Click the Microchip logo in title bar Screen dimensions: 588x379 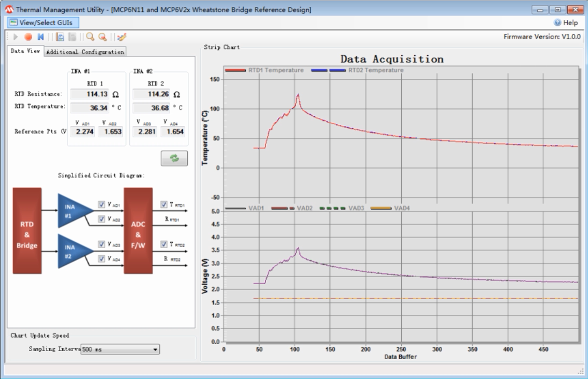[x=9, y=9]
